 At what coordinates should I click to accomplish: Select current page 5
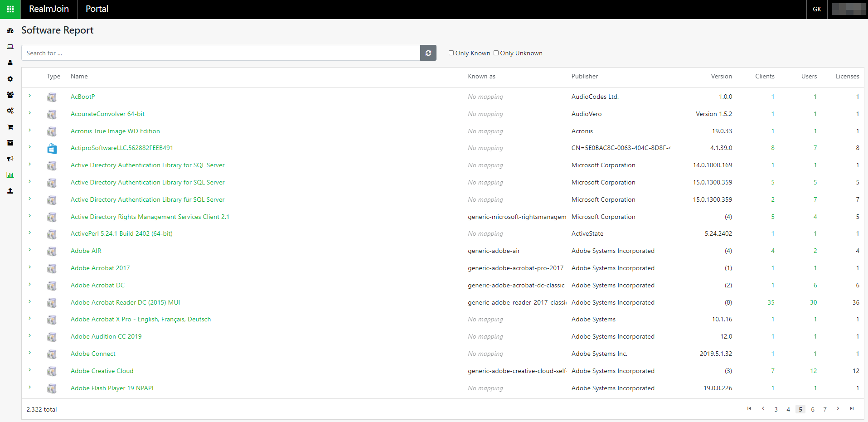(800, 409)
